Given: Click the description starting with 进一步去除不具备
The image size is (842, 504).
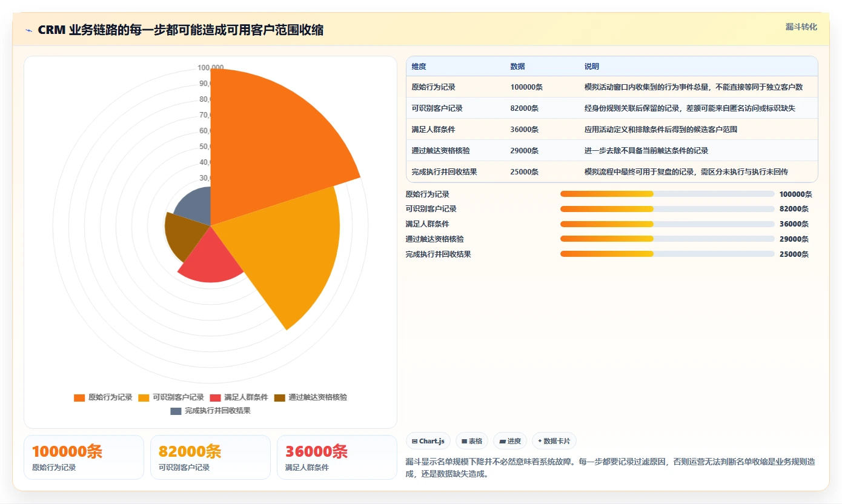Looking at the screenshot, I should click(646, 151).
